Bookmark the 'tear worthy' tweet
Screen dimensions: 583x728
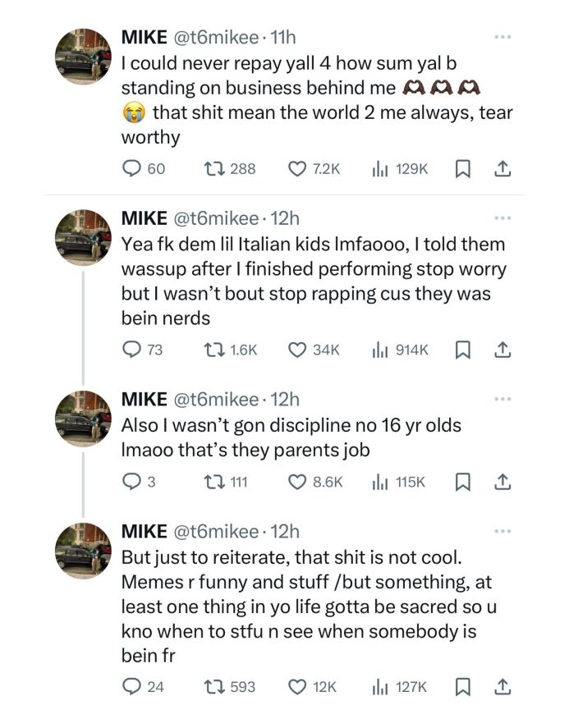tap(462, 169)
